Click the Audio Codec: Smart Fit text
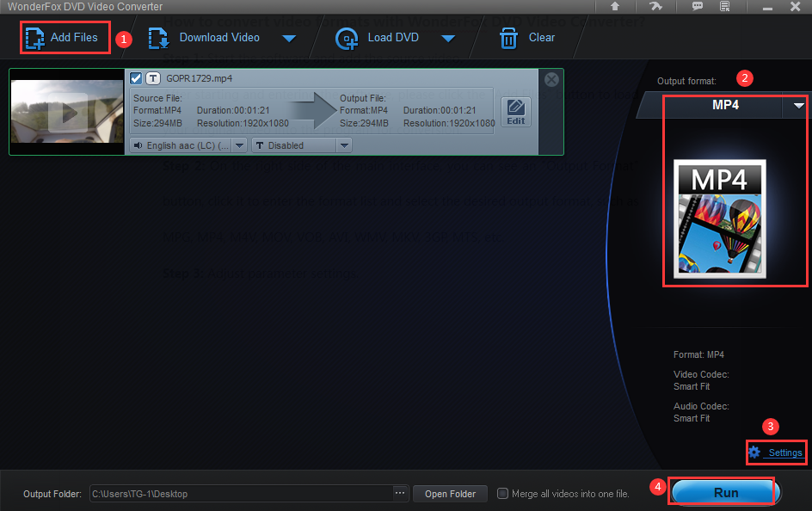The height and width of the screenshot is (511, 812). (701, 412)
